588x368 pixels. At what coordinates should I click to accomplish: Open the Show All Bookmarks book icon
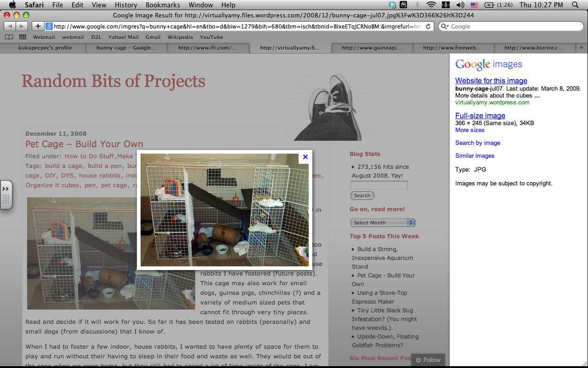[x=9, y=37]
